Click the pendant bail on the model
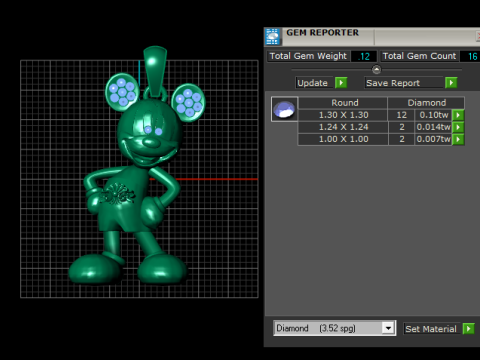The height and width of the screenshot is (360, 480). (x=155, y=71)
